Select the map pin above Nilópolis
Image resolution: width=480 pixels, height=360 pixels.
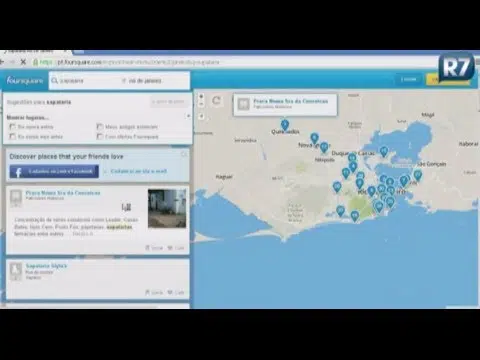point(324,147)
